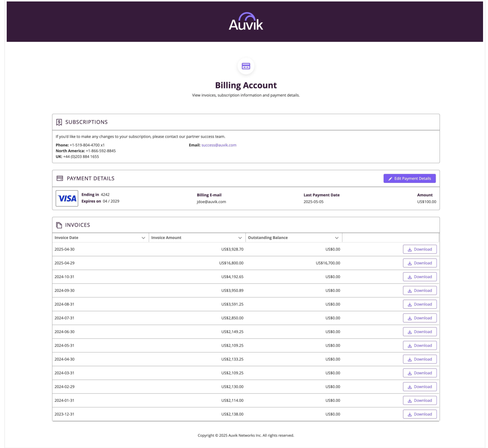The height and width of the screenshot is (448, 488).
Task: Expand the Invoice Date column chevron
Action: 143,238
